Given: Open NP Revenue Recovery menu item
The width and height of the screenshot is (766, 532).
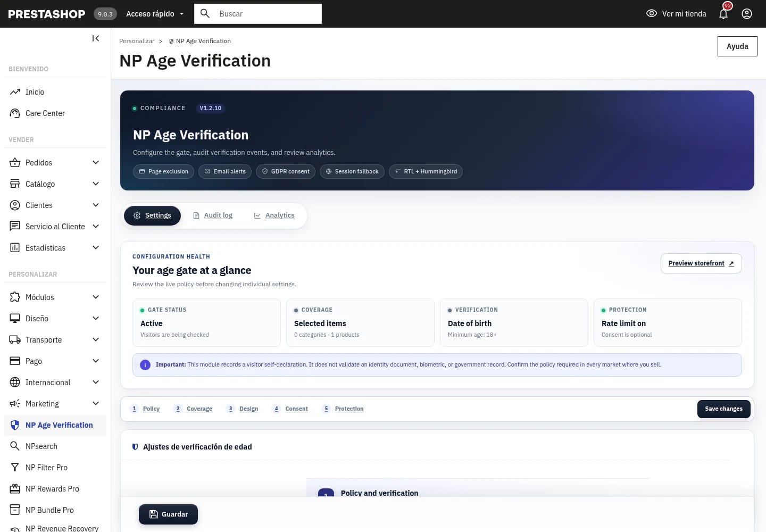Looking at the screenshot, I should click(x=55, y=528).
